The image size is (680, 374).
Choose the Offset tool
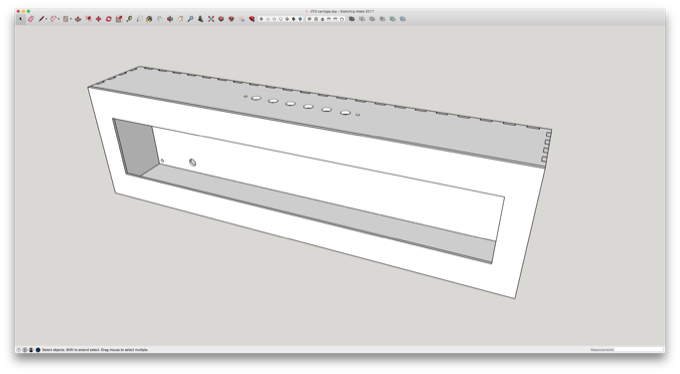click(x=88, y=19)
